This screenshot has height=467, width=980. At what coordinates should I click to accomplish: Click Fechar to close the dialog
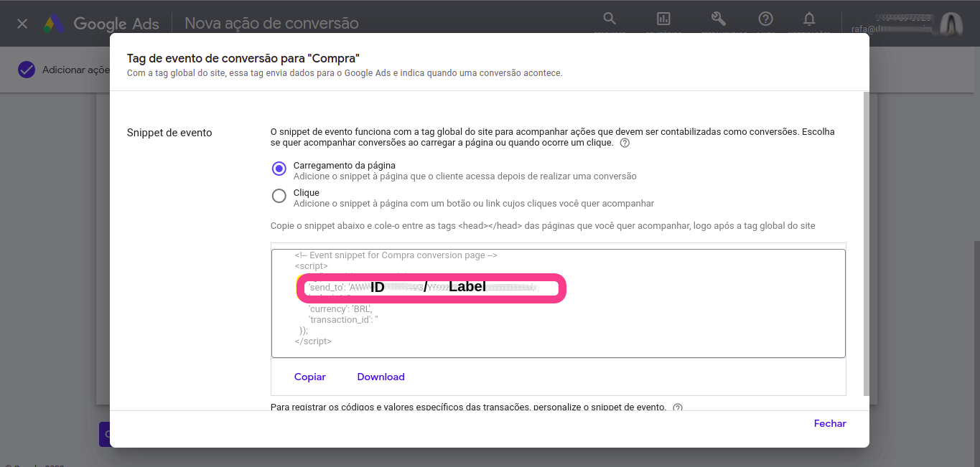[830, 423]
